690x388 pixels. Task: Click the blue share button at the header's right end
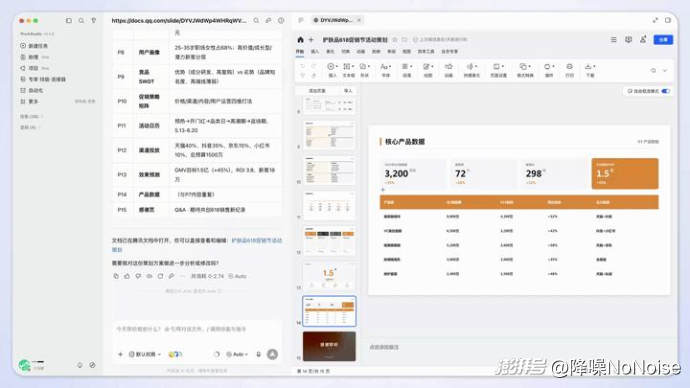pyautogui.click(x=663, y=40)
